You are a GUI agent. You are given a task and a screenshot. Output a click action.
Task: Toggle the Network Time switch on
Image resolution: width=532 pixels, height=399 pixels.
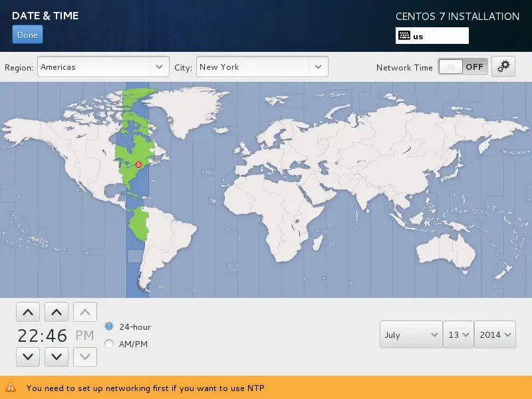(x=463, y=66)
